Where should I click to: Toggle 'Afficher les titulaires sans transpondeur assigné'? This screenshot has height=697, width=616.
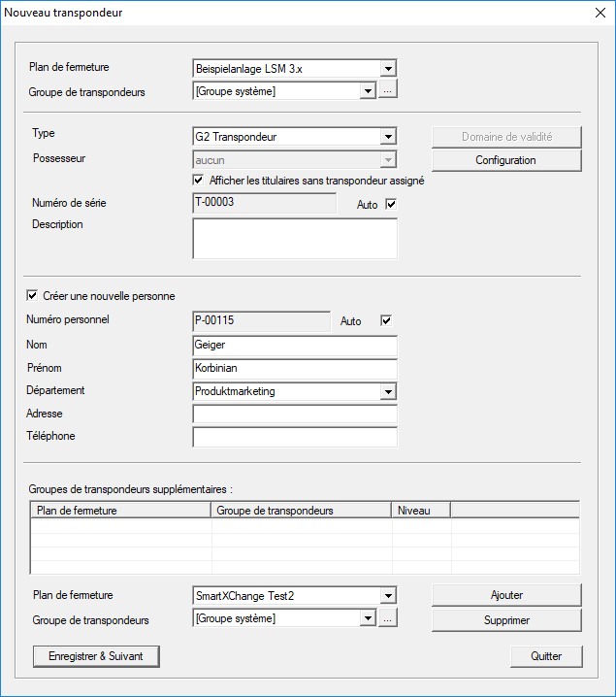click(x=199, y=180)
